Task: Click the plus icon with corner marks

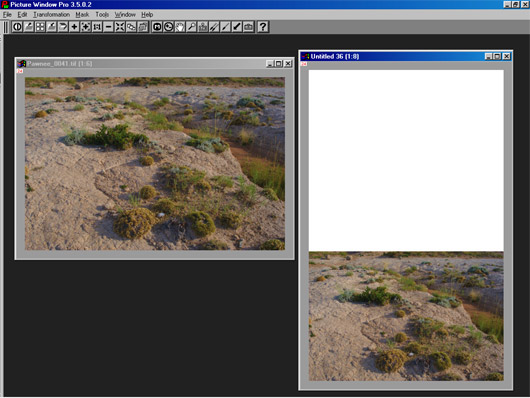Action: pos(86,27)
